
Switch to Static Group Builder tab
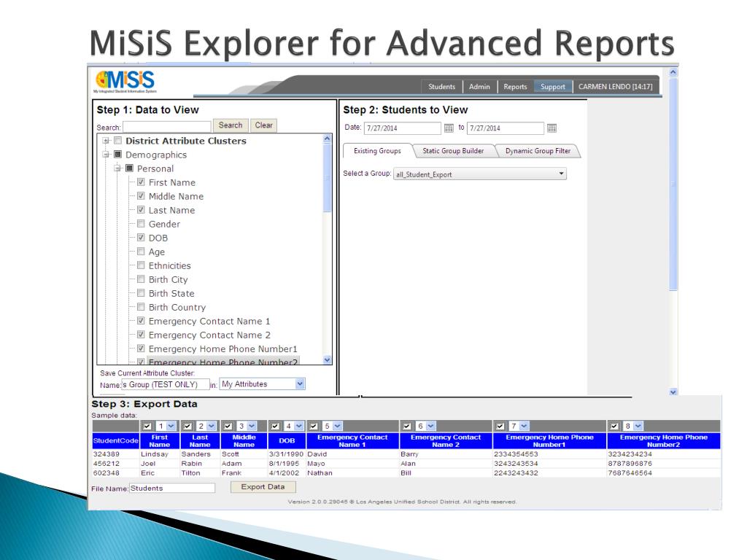(x=453, y=151)
